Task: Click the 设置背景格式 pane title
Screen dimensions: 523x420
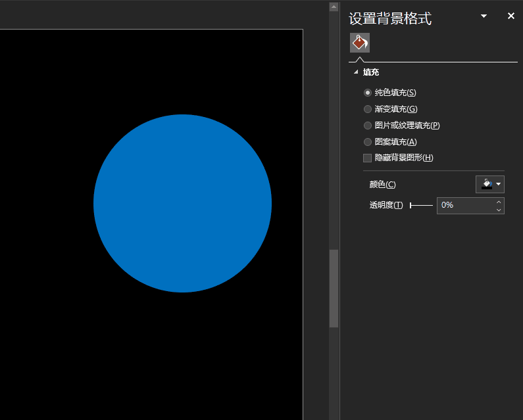Action: click(390, 18)
